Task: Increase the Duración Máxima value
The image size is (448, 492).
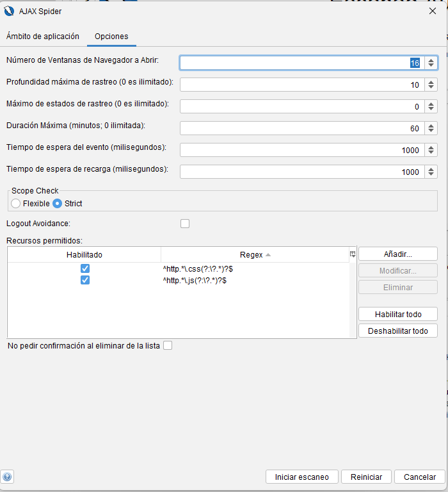Action: (431, 126)
